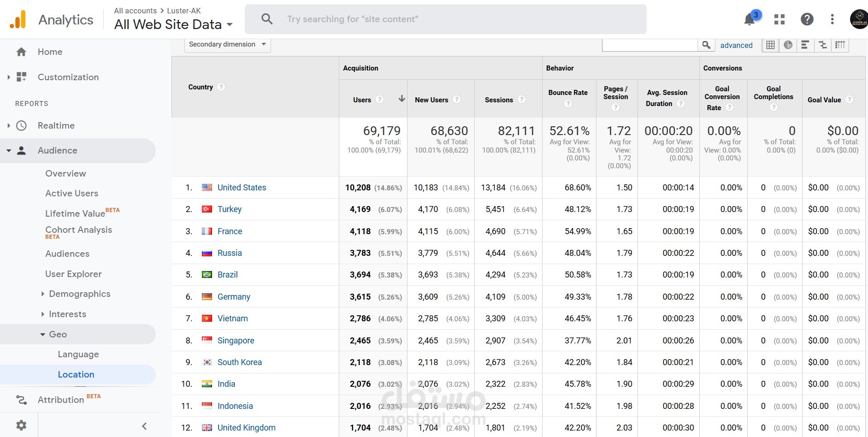This screenshot has height=437, width=868.
Task: Click the Sessions help icon
Action: click(x=521, y=100)
